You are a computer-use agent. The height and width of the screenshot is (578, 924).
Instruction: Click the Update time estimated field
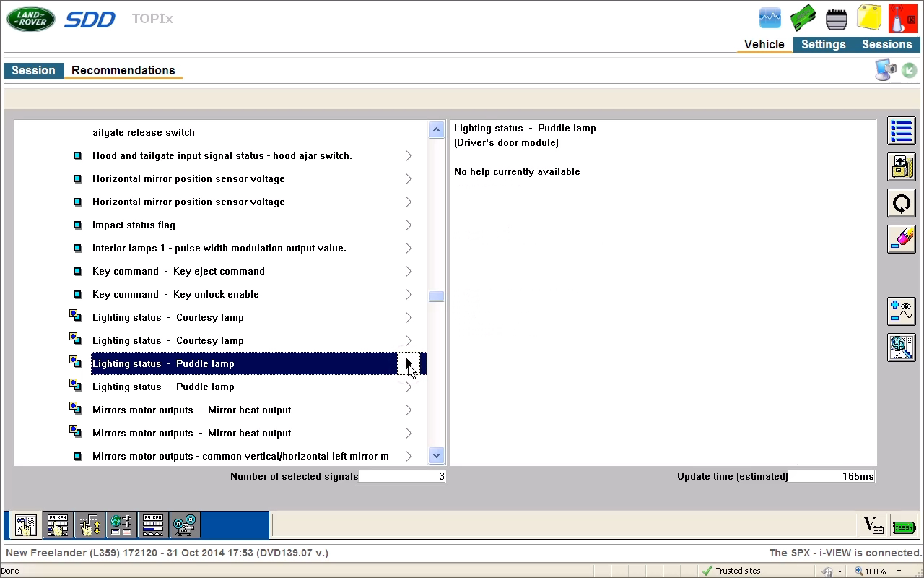(x=832, y=476)
